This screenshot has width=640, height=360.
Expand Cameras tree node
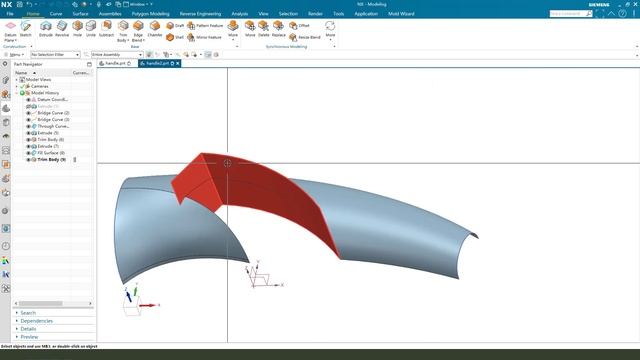point(17,86)
